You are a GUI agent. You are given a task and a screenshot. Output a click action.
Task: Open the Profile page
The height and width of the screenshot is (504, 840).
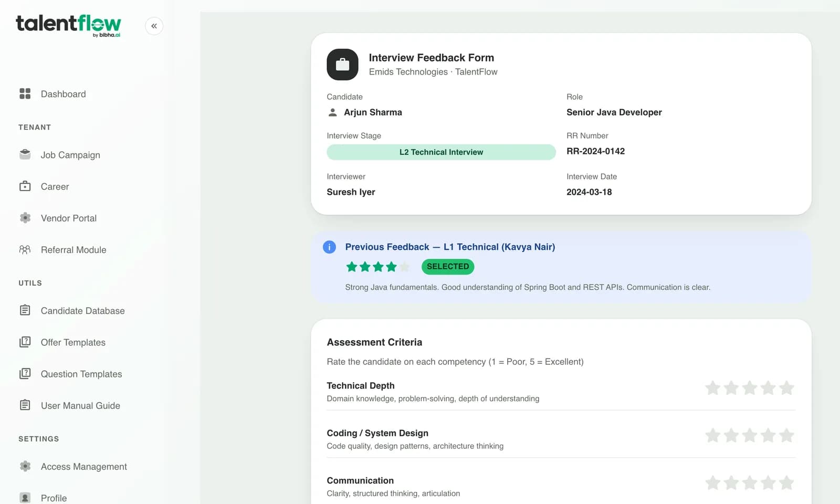click(54, 498)
